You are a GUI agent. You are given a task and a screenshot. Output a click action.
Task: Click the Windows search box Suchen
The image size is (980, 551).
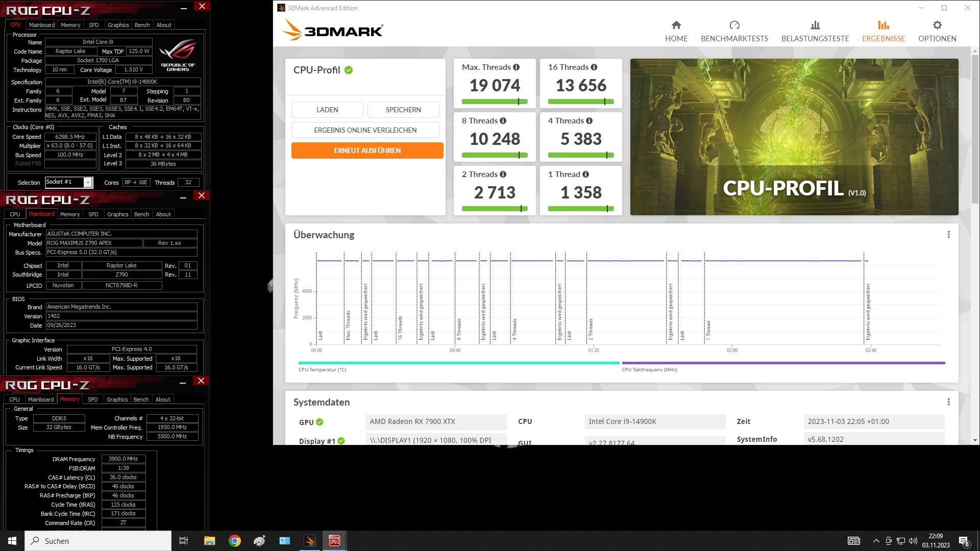pos(98,541)
